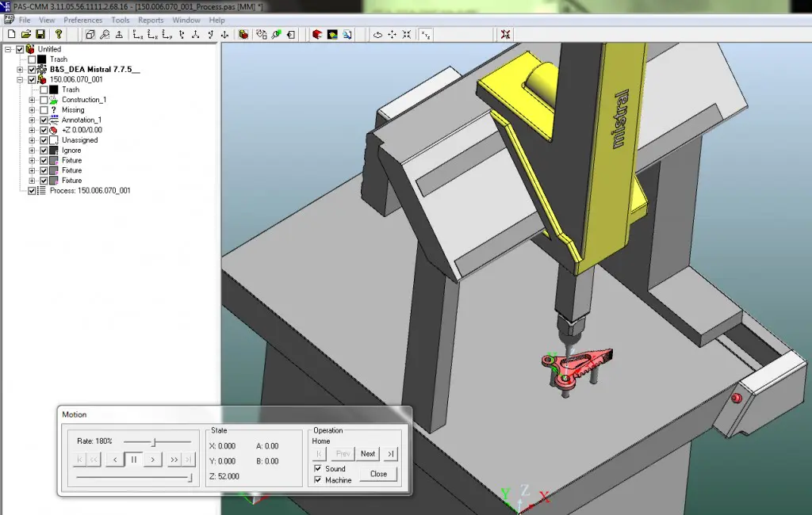Image resolution: width=812 pixels, height=515 pixels.
Task: Open the Reports menu
Action: tap(151, 20)
